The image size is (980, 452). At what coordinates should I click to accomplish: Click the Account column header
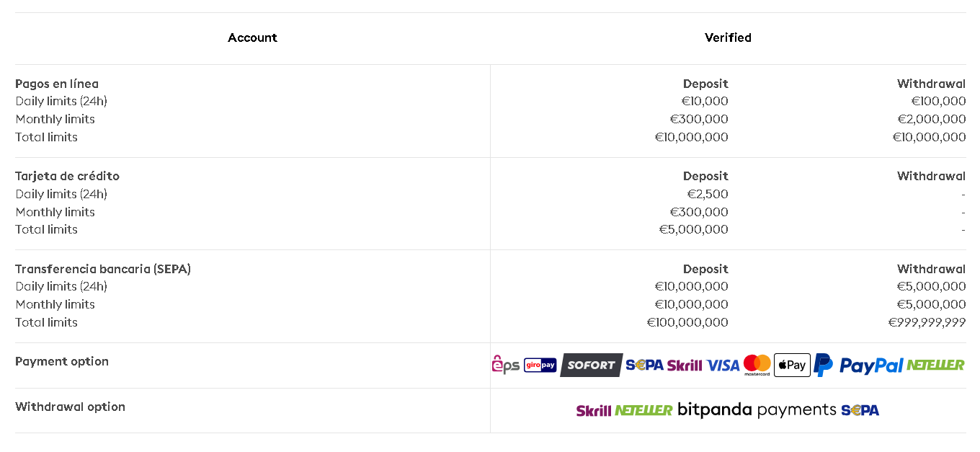(x=252, y=37)
